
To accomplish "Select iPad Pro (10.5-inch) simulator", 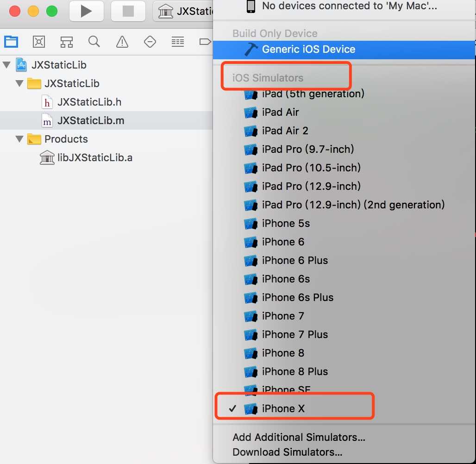I will [344, 168].
